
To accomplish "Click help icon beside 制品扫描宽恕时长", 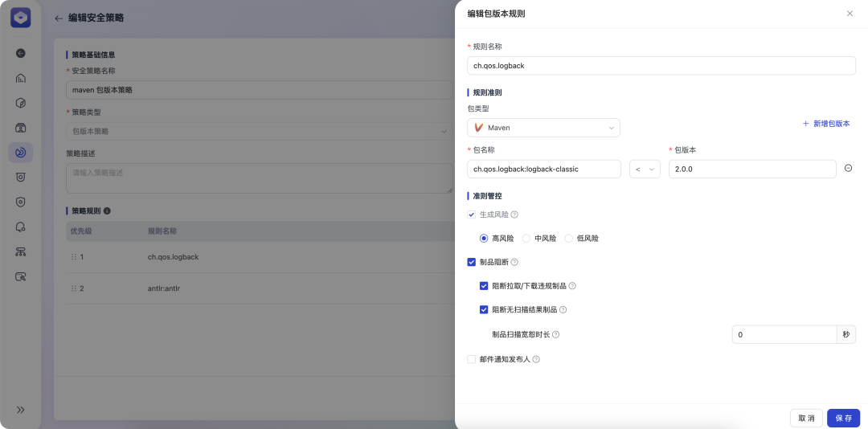I will click(555, 334).
